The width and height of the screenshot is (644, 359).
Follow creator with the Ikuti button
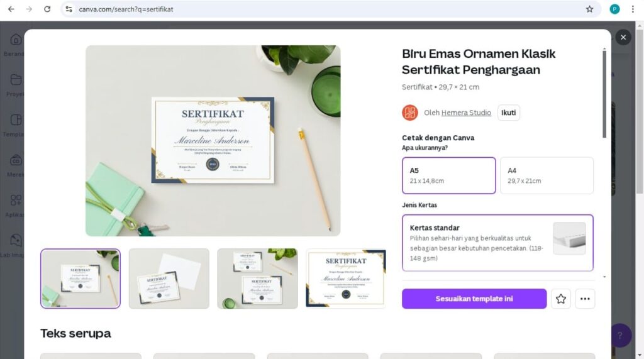pyautogui.click(x=508, y=113)
